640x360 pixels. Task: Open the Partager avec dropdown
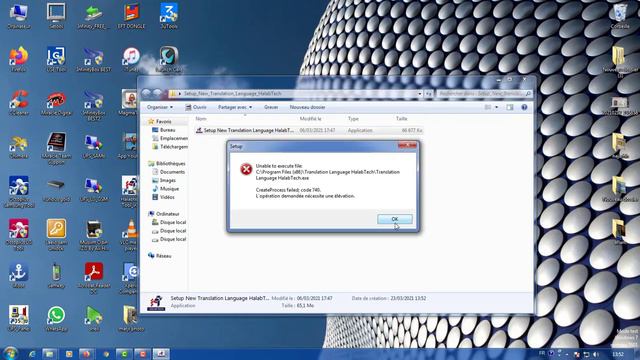(235, 107)
